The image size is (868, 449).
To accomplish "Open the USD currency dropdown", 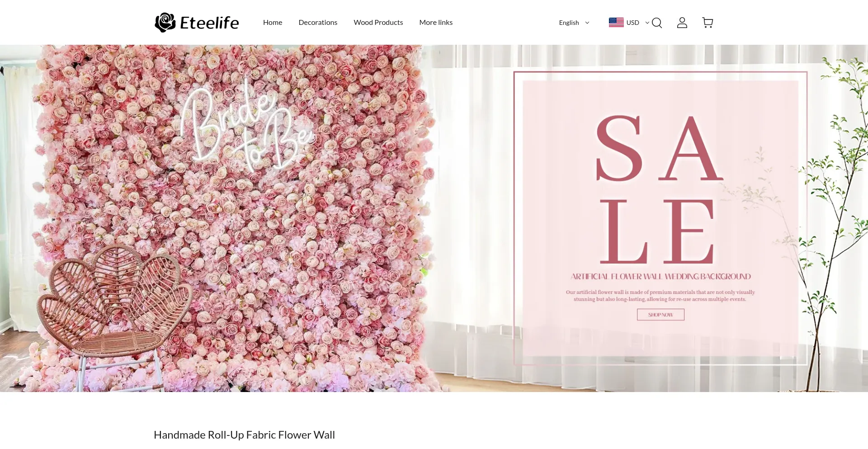I will [629, 22].
